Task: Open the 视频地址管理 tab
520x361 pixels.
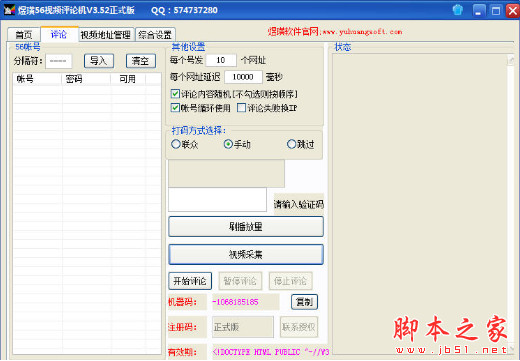Action: point(106,35)
